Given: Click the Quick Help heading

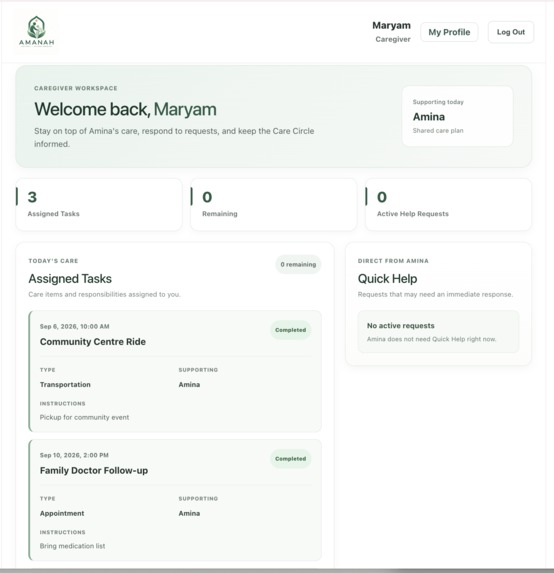Looking at the screenshot, I should point(387,279).
